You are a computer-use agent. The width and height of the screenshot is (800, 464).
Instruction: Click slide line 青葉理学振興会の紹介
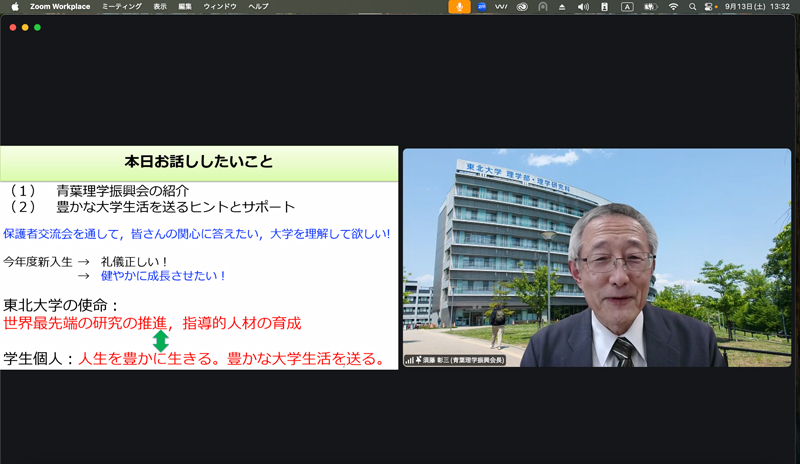[x=123, y=191]
